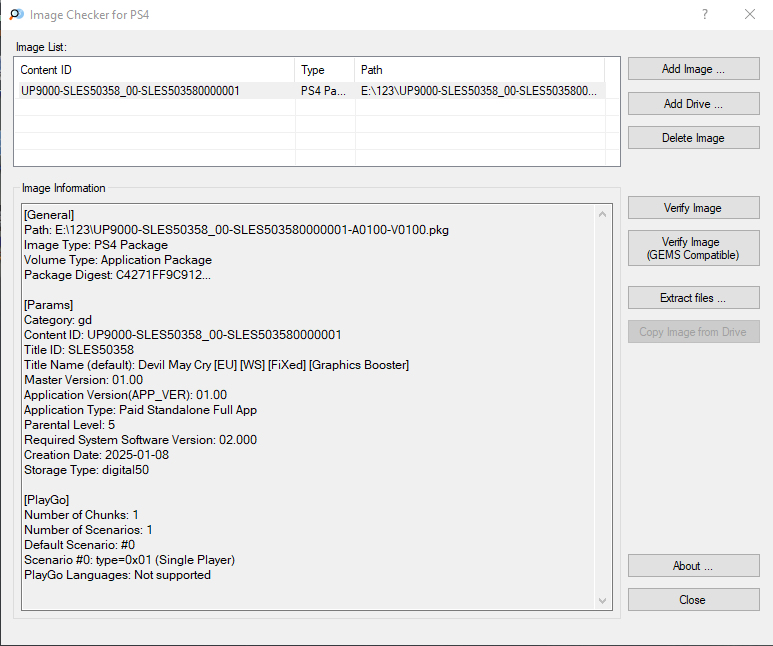Click 'Scenario #0: type=0x01 (Single Player)'

129,560
